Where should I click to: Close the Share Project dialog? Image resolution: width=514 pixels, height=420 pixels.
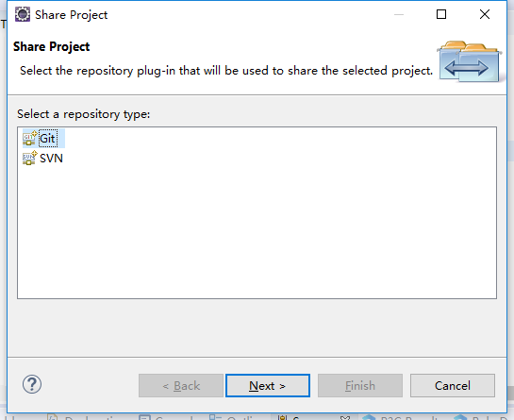pyautogui.click(x=485, y=14)
